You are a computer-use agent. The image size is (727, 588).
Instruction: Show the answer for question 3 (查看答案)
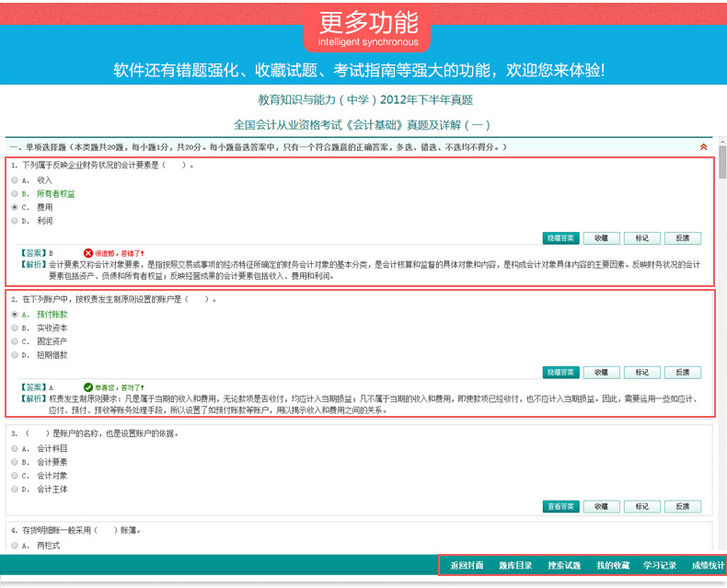[560, 506]
